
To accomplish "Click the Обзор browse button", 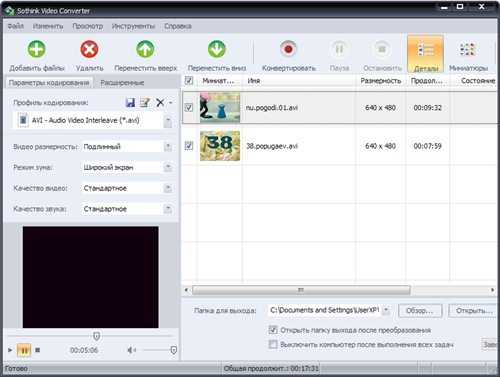I will pyautogui.click(x=420, y=311).
